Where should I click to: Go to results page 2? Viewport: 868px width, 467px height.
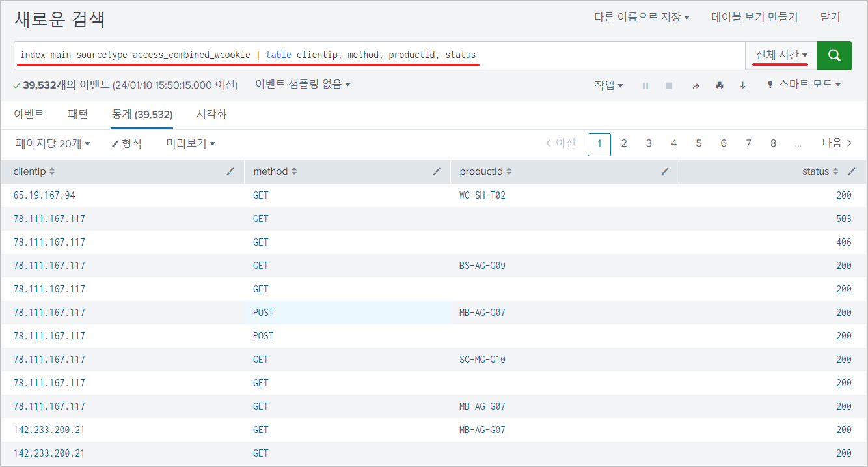click(x=624, y=143)
